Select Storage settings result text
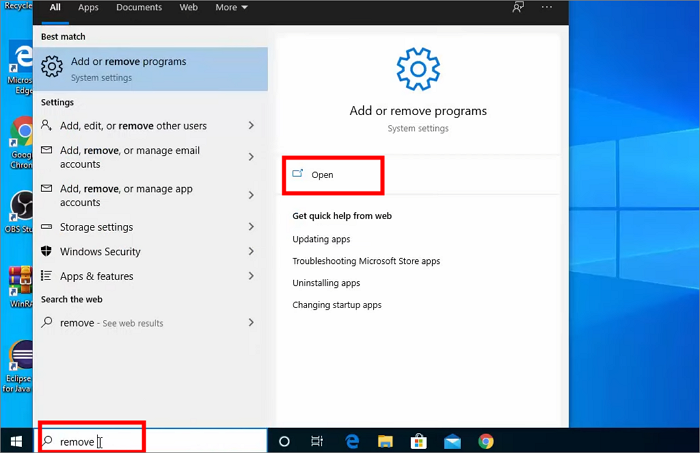Viewport: 700px width, 453px height. click(96, 227)
